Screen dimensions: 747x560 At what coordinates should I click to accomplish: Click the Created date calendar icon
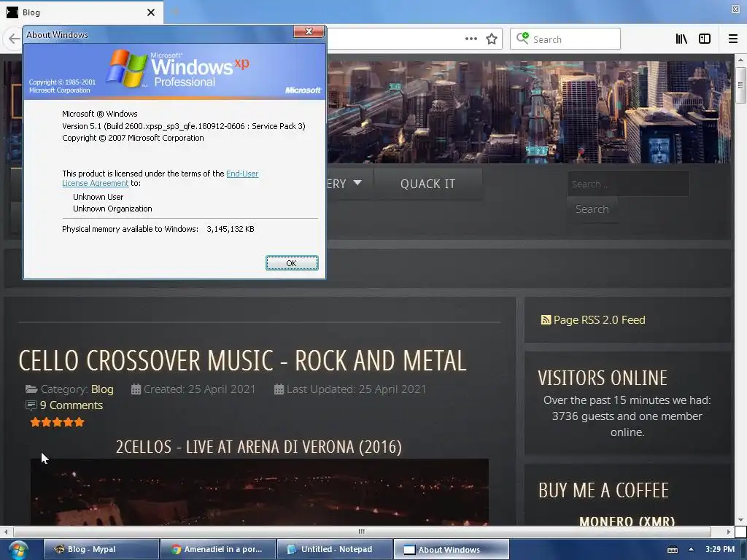tap(136, 389)
